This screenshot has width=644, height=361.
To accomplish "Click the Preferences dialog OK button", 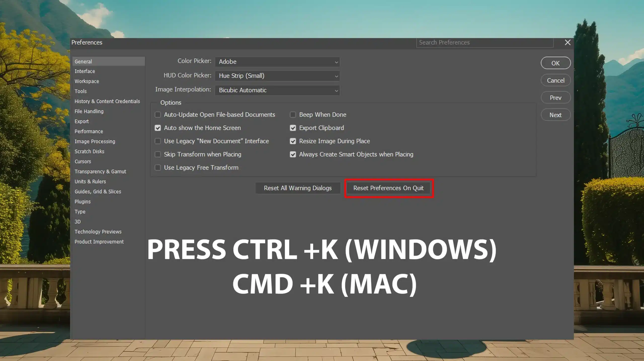I will click(x=555, y=63).
